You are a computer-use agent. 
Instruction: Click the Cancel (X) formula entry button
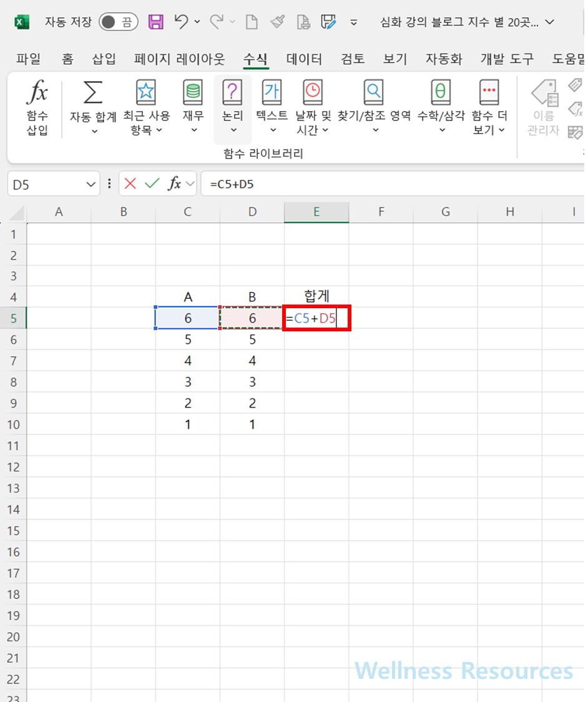tap(130, 183)
